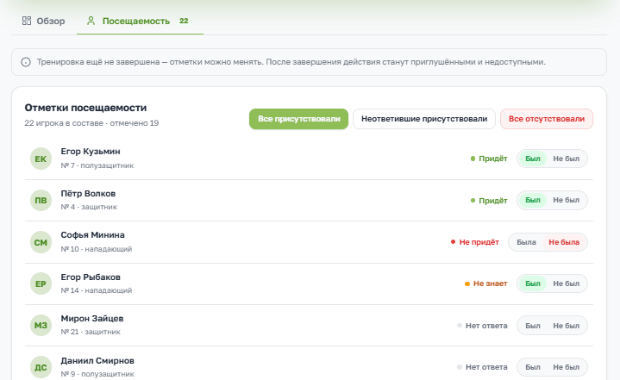Click the 22 badge on Посещаемость tab
Viewport: 620px width, 380px height.
pos(183,21)
